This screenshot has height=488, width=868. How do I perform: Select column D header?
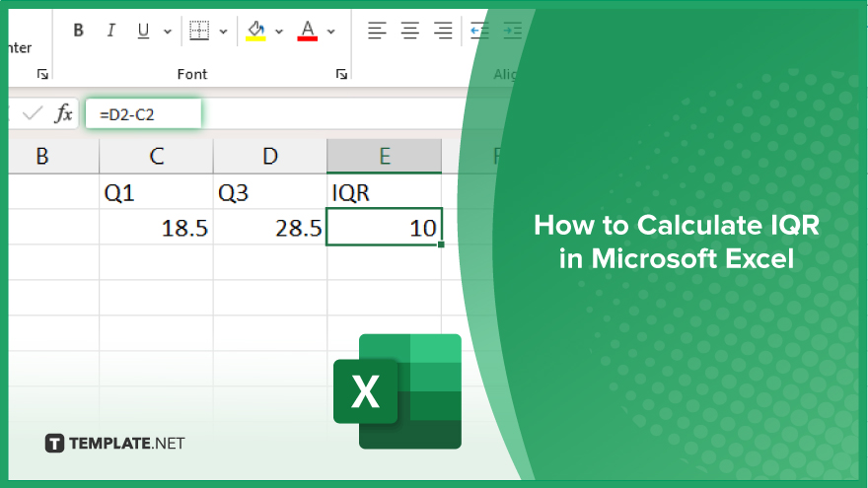[x=270, y=156]
